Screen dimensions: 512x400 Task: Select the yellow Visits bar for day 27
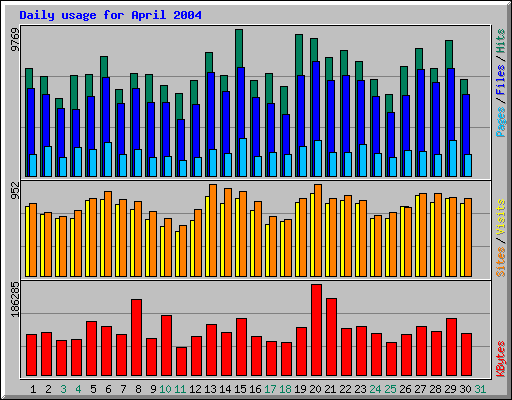coord(417,236)
